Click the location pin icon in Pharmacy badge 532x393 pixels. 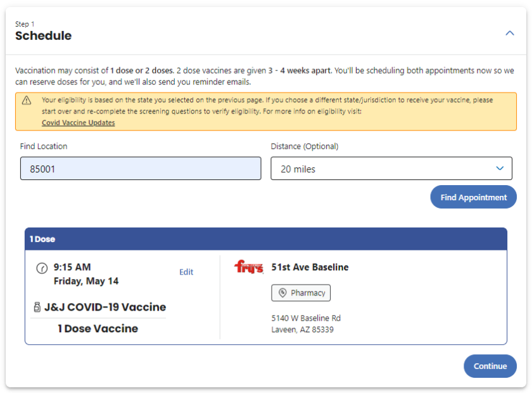282,293
